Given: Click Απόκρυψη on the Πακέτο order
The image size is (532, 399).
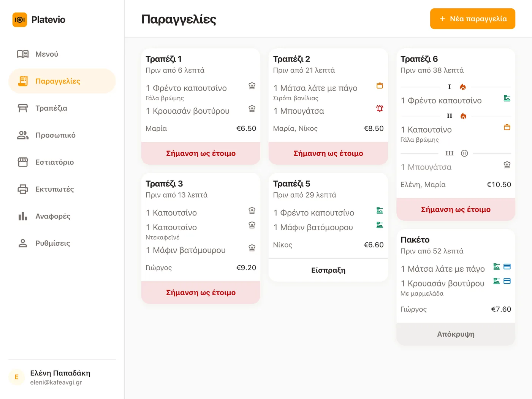Looking at the screenshot, I should [456, 334].
